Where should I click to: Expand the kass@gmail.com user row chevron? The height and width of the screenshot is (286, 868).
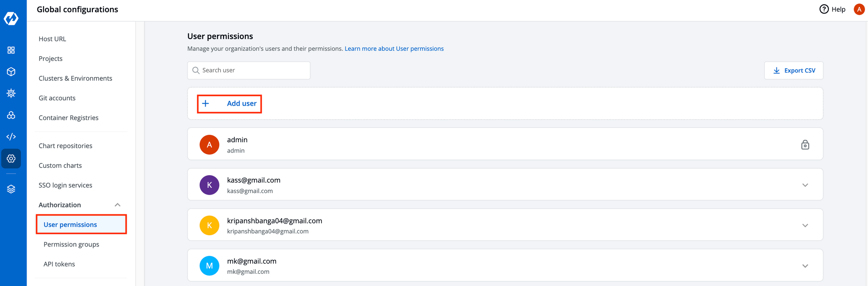click(805, 185)
